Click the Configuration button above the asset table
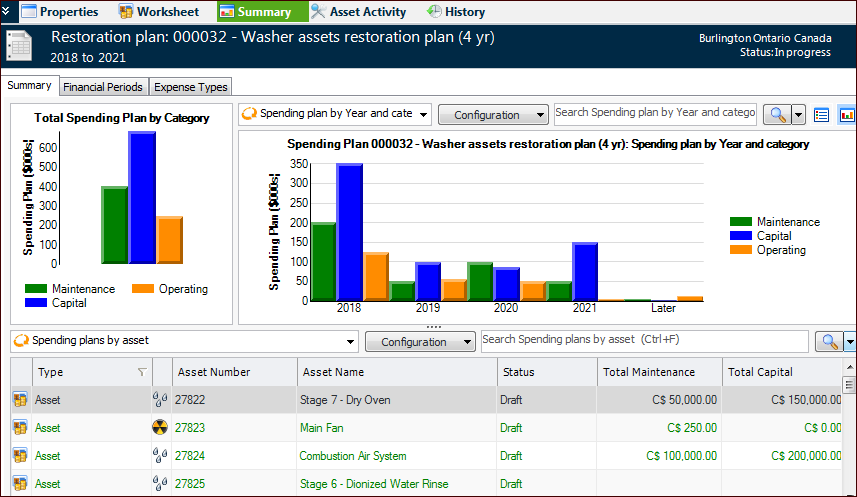857x497 pixels. point(420,342)
